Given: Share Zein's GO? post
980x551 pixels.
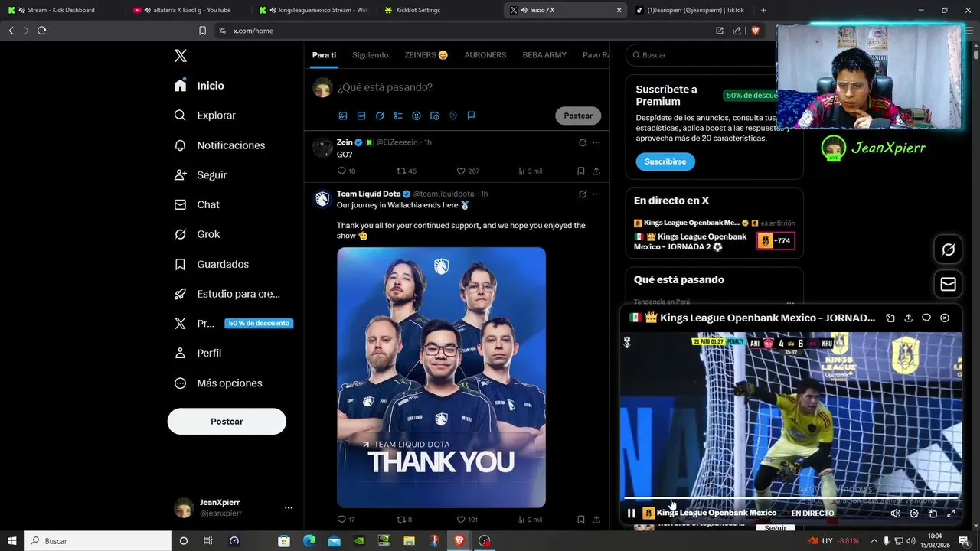Looking at the screenshot, I should pos(596,171).
